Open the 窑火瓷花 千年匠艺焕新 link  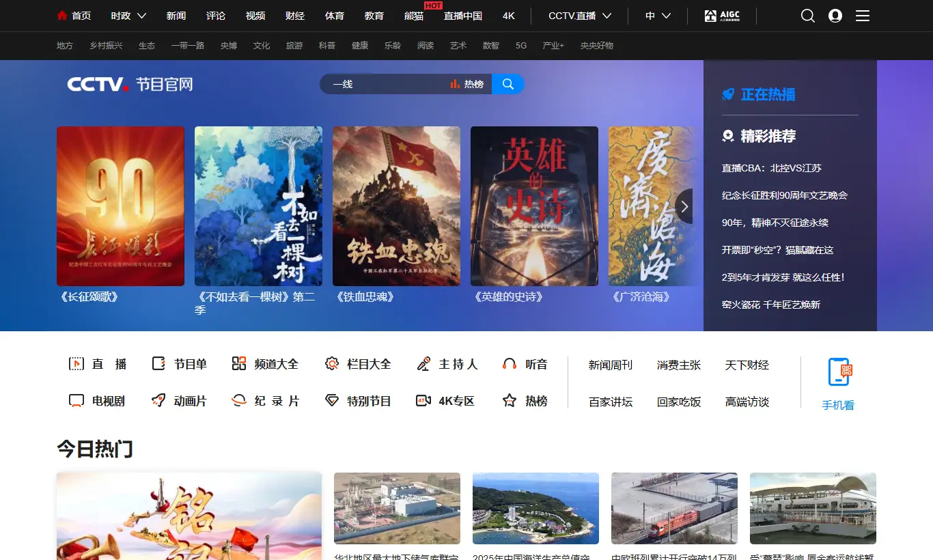(771, 305)
